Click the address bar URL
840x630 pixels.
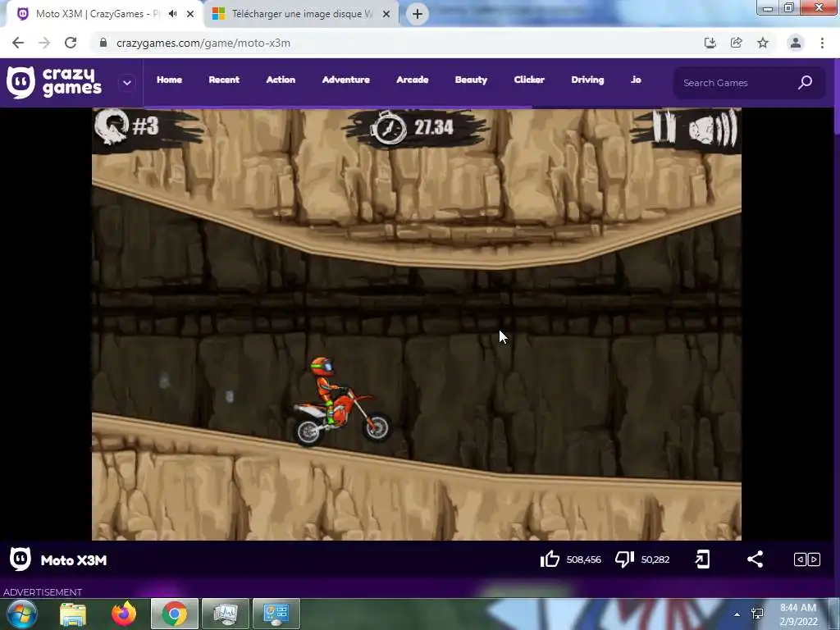coord(203,43)
